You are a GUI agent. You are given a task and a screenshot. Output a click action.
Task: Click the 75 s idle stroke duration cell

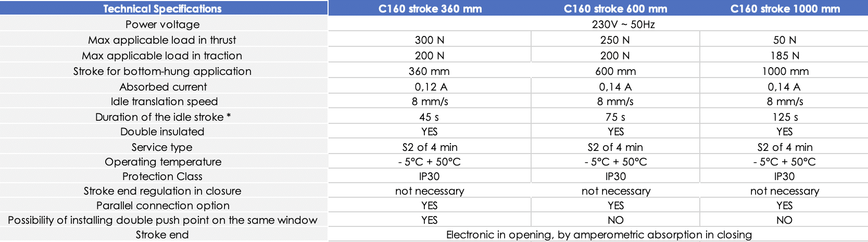[x=615, y=117]
